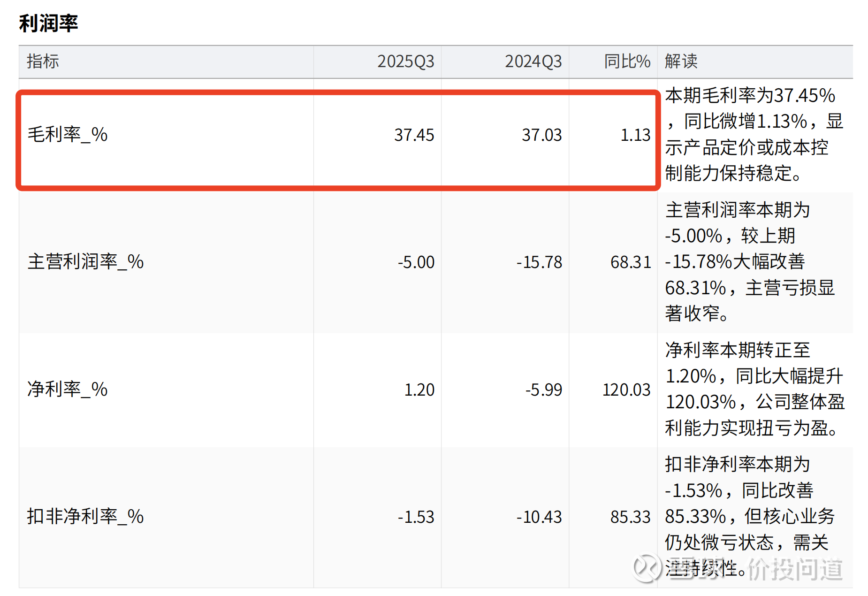Click the 主营利润率_% row label
The height and width of the screenshot is (596, 868).
pyautogui.click(x=85, y=262)
